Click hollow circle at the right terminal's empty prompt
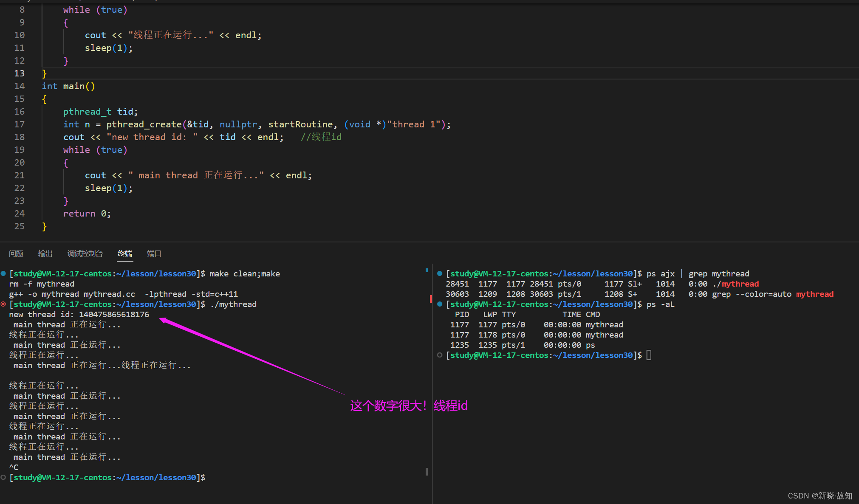The height and width of the screenshot is (504, 859). coord(440,355)
